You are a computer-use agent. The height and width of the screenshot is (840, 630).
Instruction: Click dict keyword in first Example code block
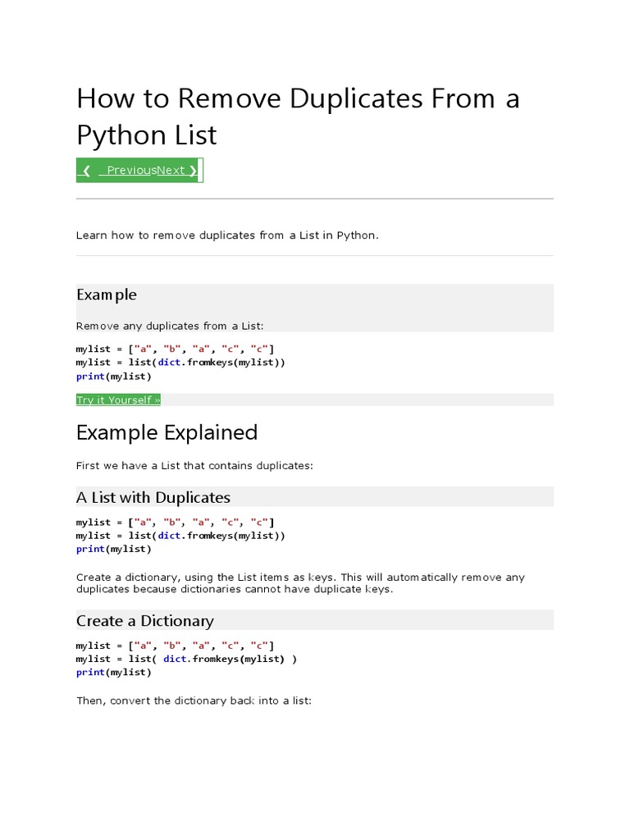point(169,363)
